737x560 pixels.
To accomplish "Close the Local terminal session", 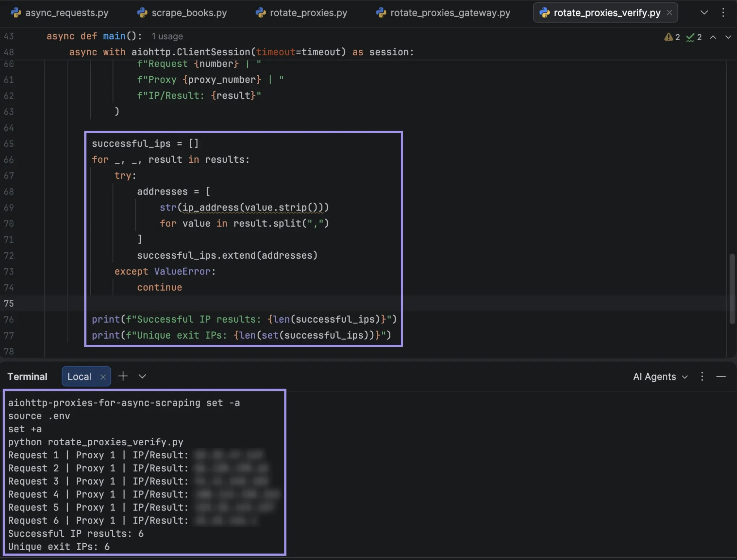I will (x=103, y=377).
